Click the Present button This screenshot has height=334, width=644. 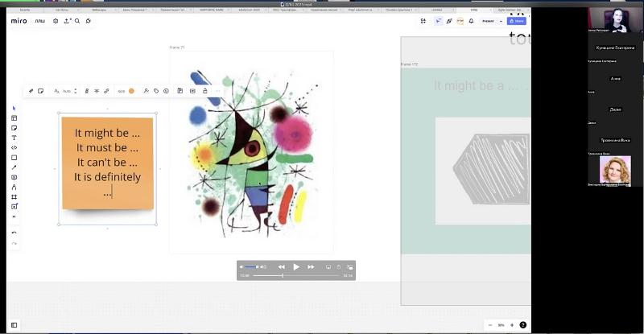(487, 21)
